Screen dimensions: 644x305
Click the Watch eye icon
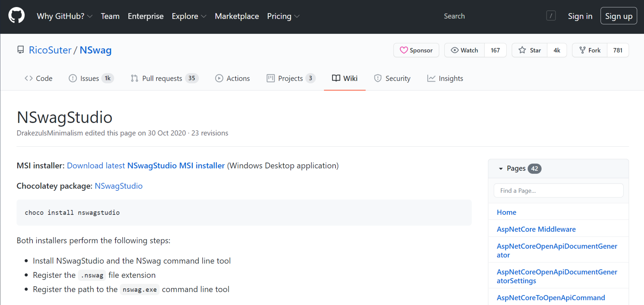(454, 50)
